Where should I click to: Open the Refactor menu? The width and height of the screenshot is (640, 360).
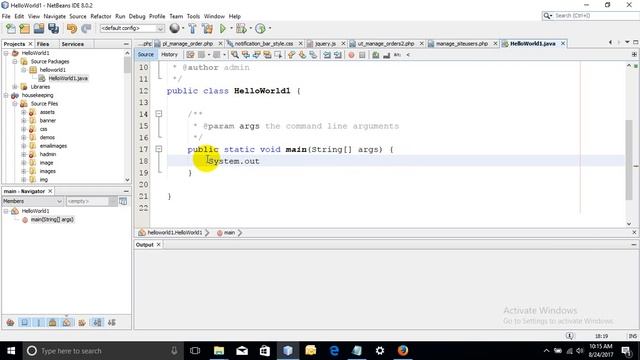tap(101, 16)
